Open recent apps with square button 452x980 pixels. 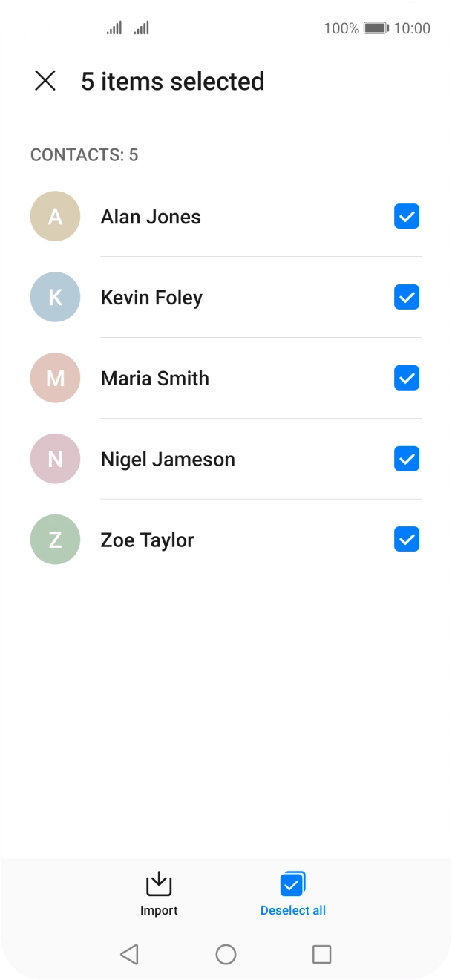click(321, 954)
